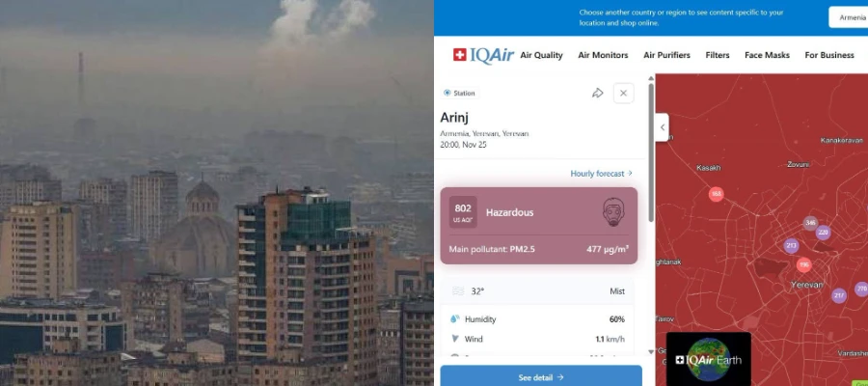Screen dimensions: 868x386
Task: Close the Arinj station panel
Action: [623, 93]
